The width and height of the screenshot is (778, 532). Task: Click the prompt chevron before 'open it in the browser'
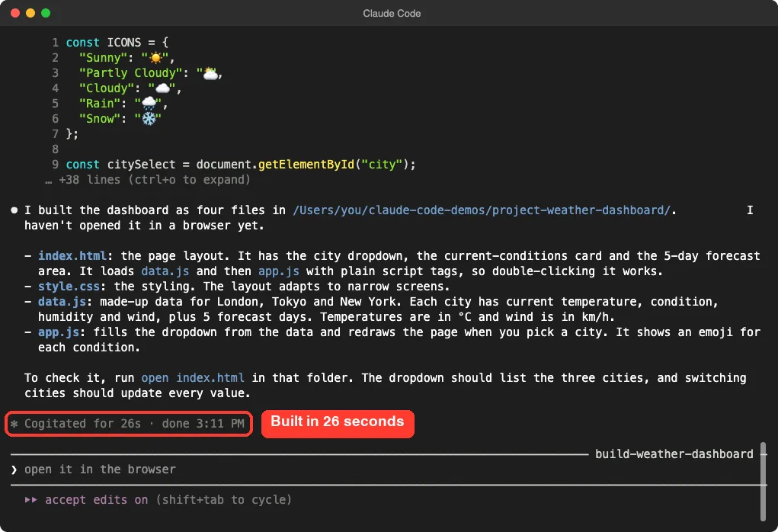tap(14, 470)
